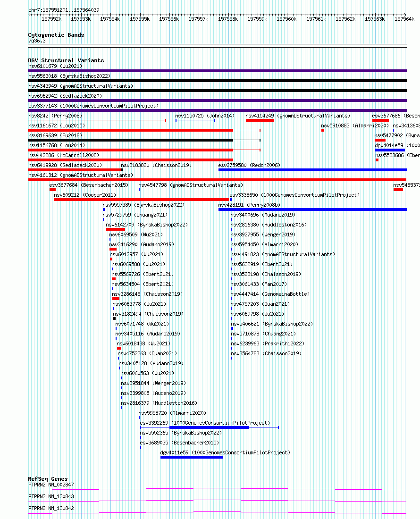Screen dimensions: 420x519
Task: Open nsv4161312 gnomAD variant label
Action: [x=81, y=176]
